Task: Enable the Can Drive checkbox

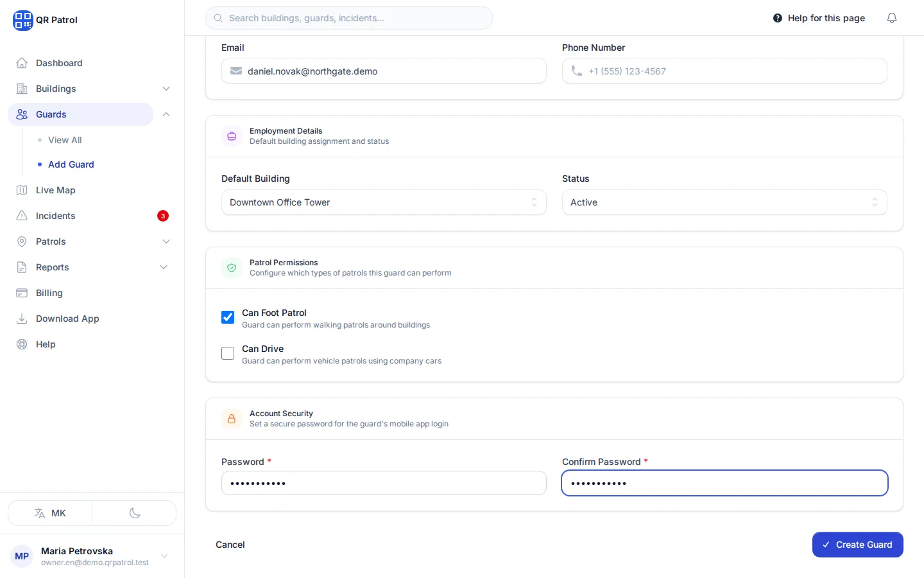Action: pyautogui.click(x=228, y=353)
